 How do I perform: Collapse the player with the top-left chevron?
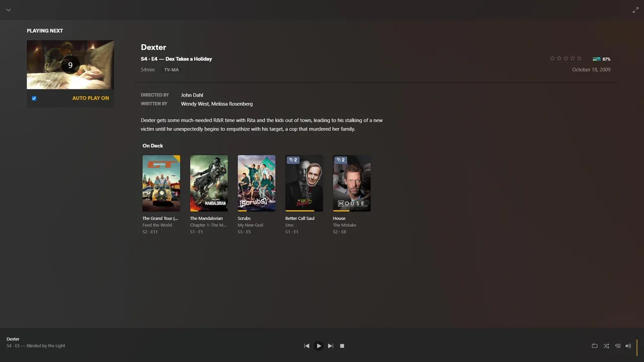pos(8,10)
